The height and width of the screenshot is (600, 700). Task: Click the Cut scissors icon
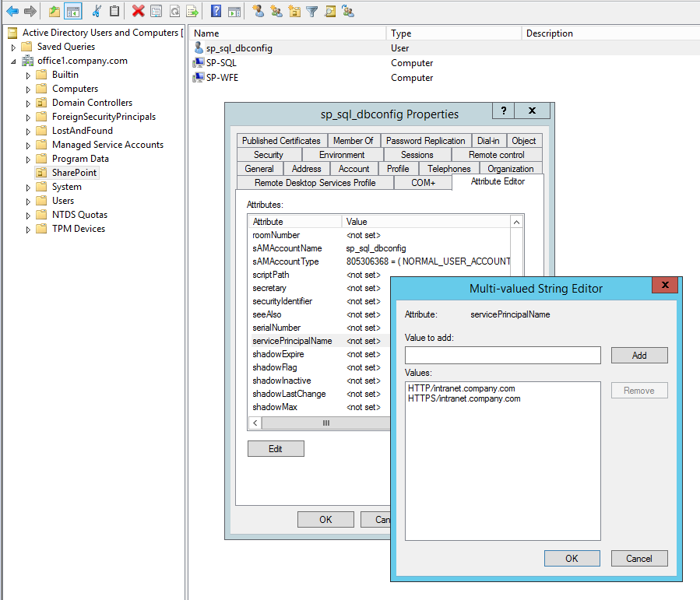pyautogui.click(x=97, y=11)
